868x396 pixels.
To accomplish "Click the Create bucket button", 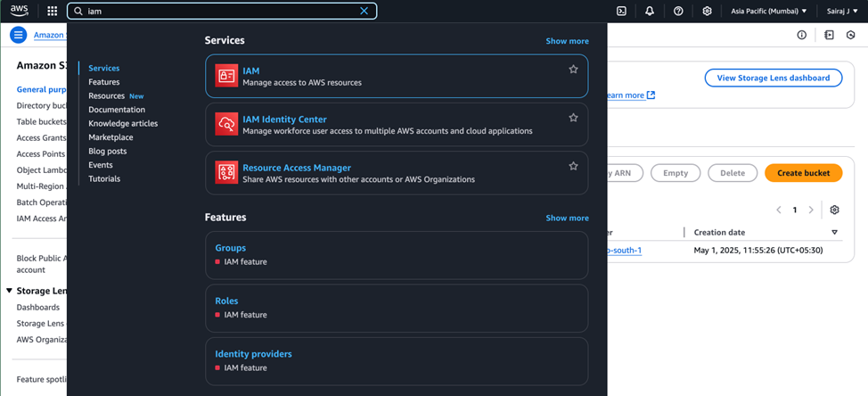I will 803,173.
